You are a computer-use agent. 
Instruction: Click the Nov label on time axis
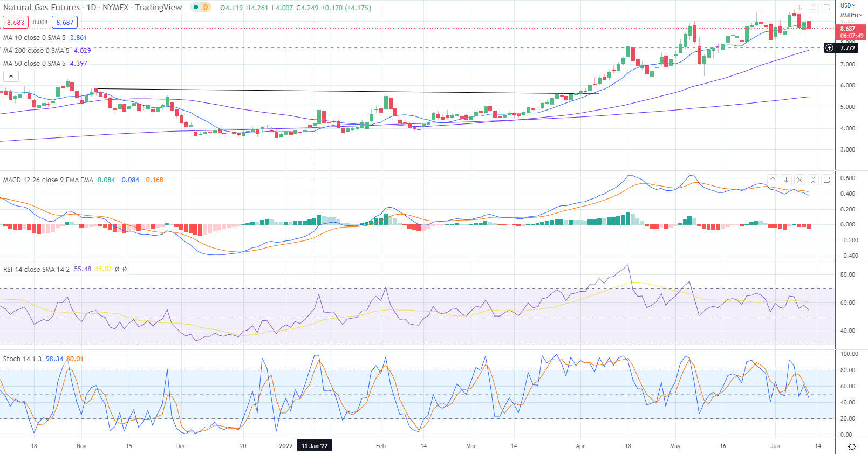click(x=81, y=446)
